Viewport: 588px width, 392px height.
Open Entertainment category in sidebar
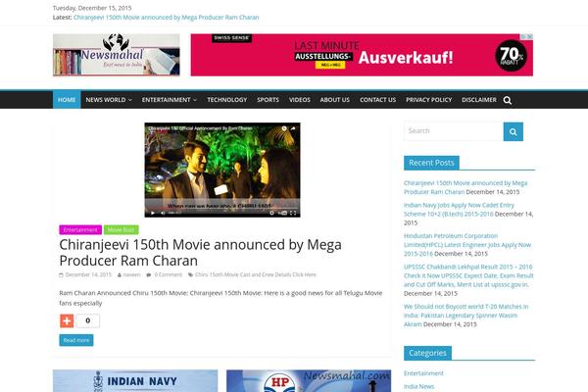[x=423, y=373]
